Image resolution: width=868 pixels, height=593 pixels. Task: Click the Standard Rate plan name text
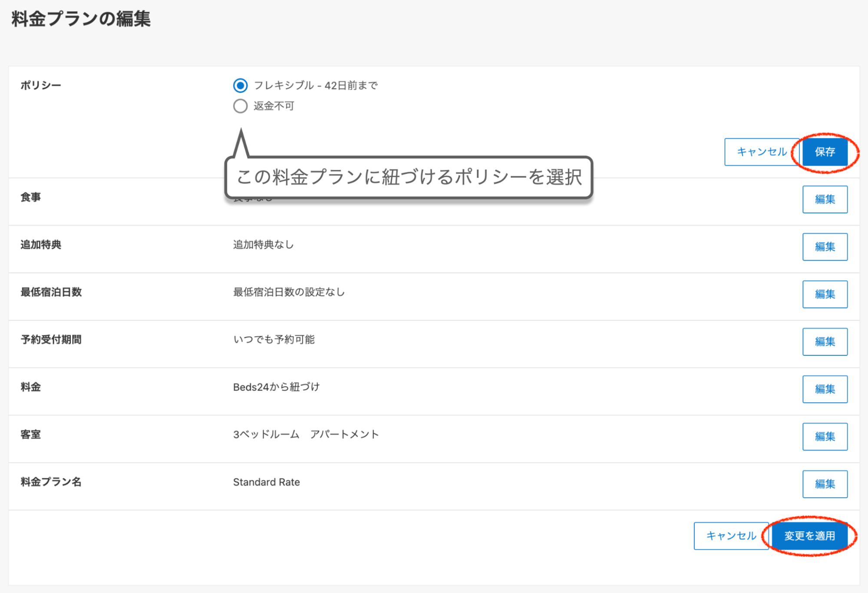tap(266, 482)
